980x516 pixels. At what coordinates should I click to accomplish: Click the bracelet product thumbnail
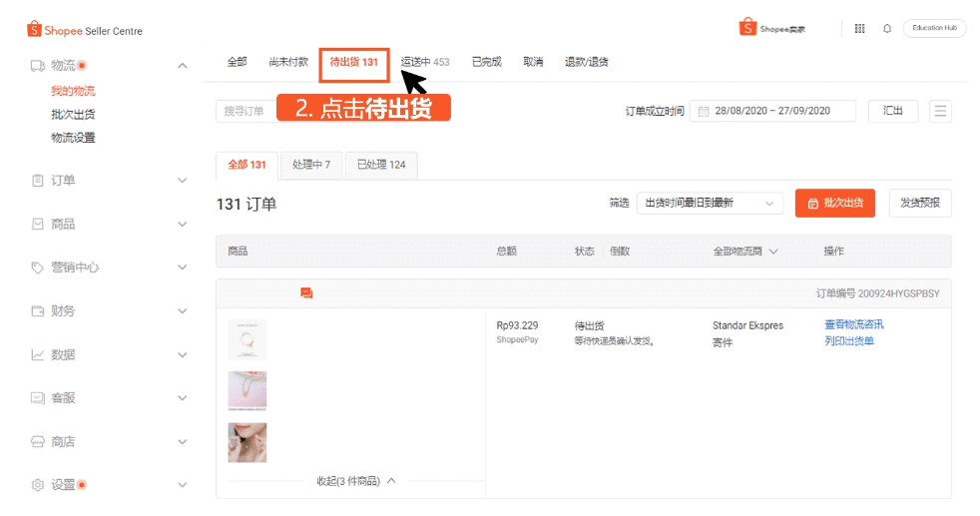[247, 339]
